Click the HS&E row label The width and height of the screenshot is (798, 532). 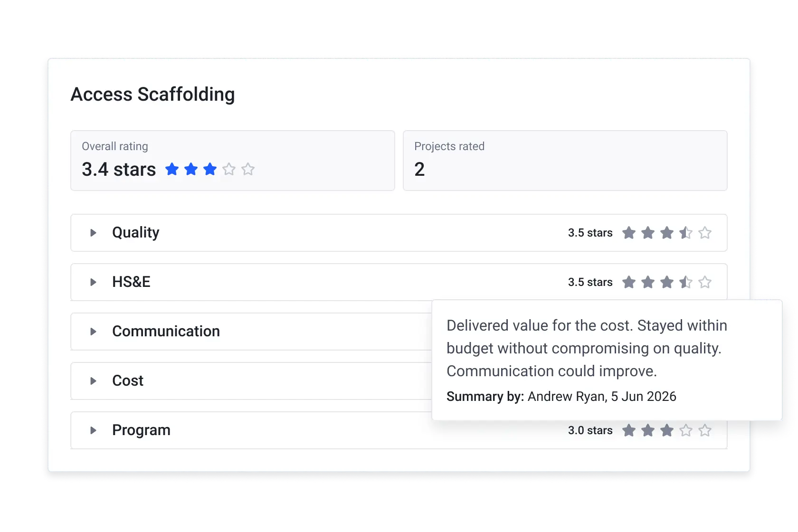pyautogui.click(x=131, y=282)
